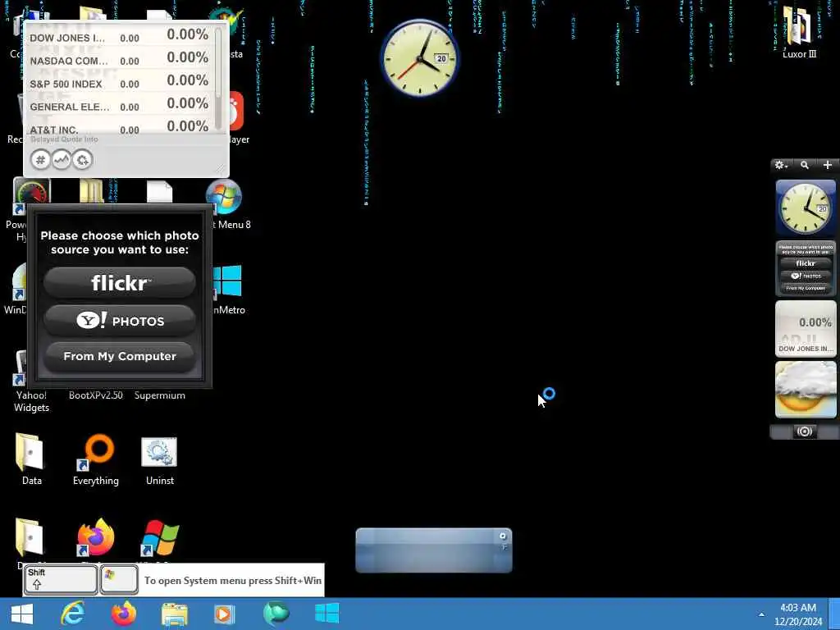Viewport: 840px width, 630px height.
Task: Open the Data folder on desktop
Action: click(32, 459)
